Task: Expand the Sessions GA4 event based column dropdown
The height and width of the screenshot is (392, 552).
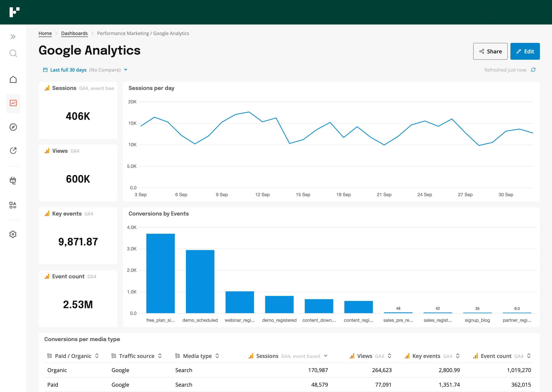Action: click(x=326, y=356)
